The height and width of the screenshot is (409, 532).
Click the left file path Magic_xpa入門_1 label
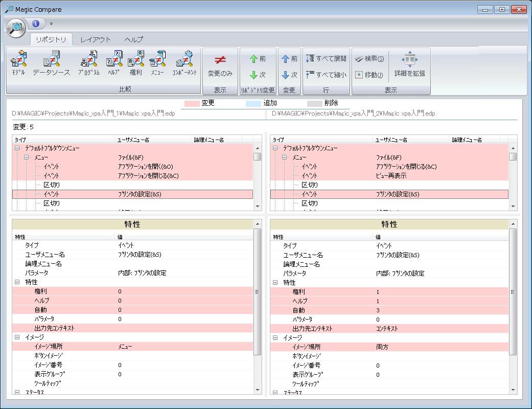click(x=94, y=113)
